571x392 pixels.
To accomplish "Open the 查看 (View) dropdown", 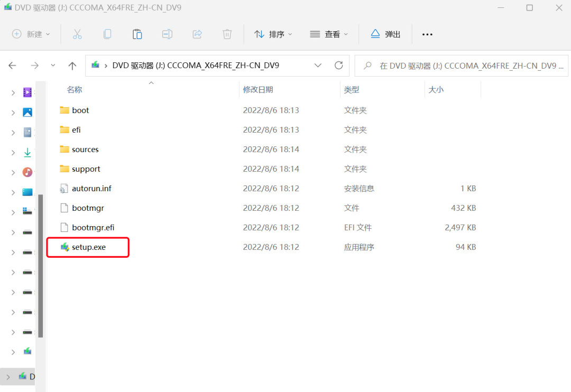I will pos(329,34).
